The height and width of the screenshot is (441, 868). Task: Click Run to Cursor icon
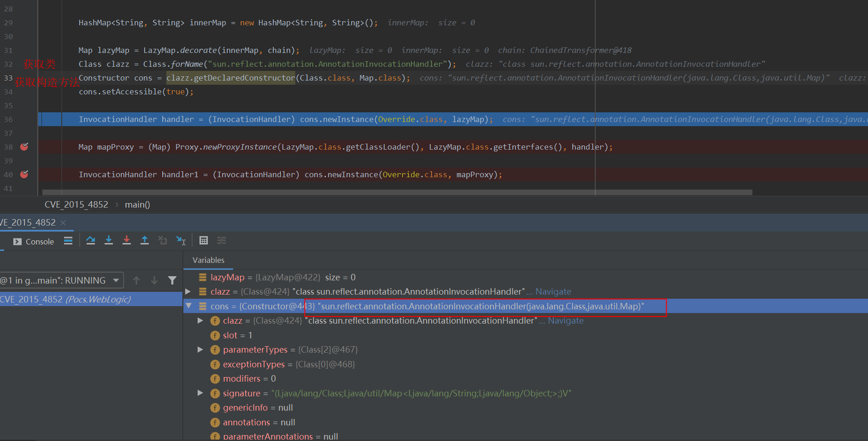tap(181, 240)
